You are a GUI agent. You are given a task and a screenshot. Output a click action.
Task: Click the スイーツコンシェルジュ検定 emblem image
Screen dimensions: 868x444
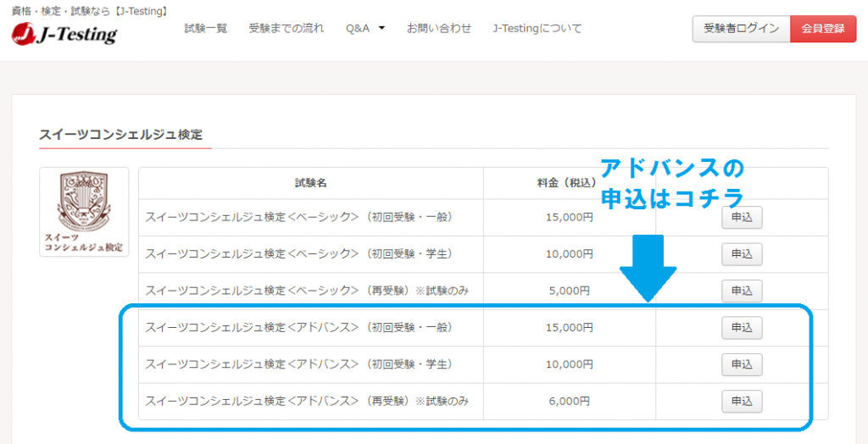click(x=84, y=212)
